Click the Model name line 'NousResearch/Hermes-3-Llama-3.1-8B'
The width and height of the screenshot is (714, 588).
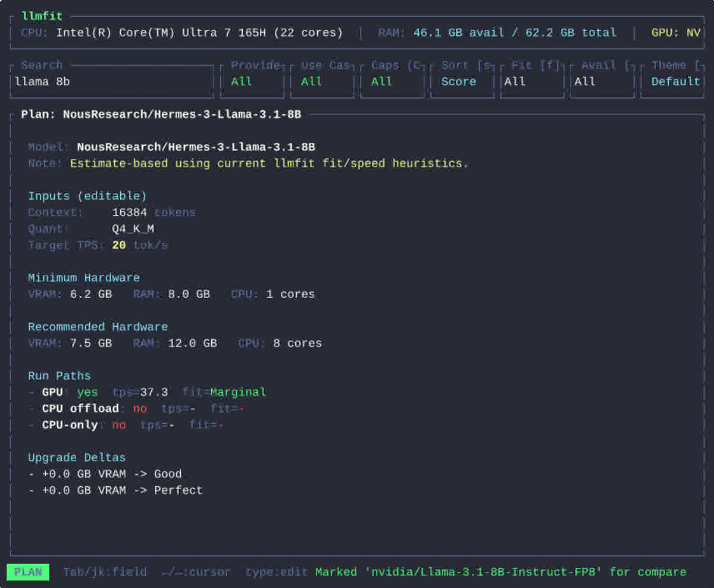[x=196, y=147]
